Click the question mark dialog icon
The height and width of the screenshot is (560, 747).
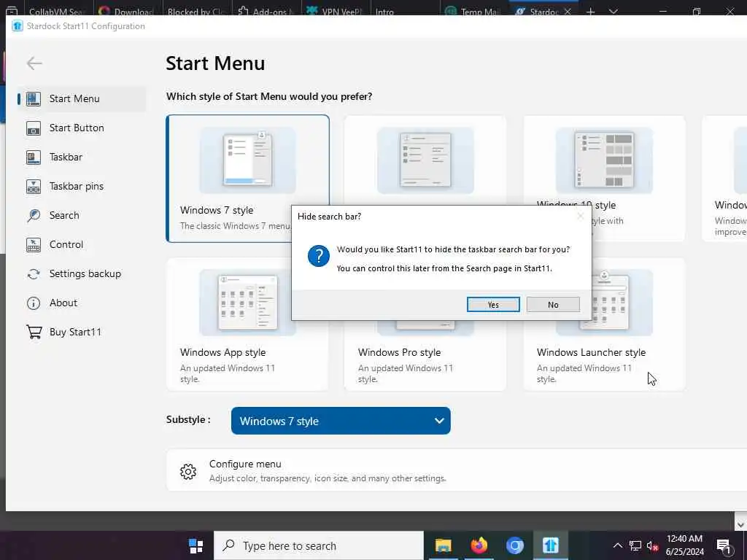319,256
